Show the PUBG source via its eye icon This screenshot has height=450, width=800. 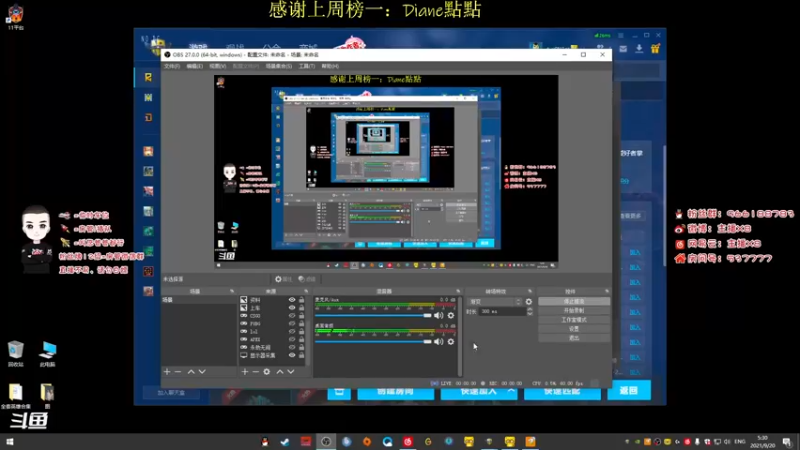292,323
